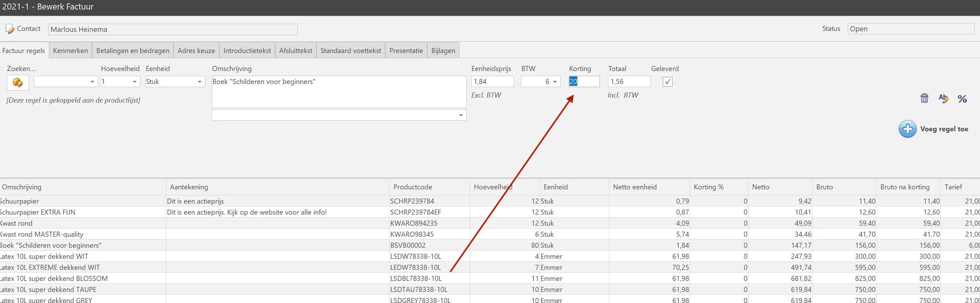The image size is (980, 303).
Task: Expand the dropdown below the description box
Action: [461, 115]
